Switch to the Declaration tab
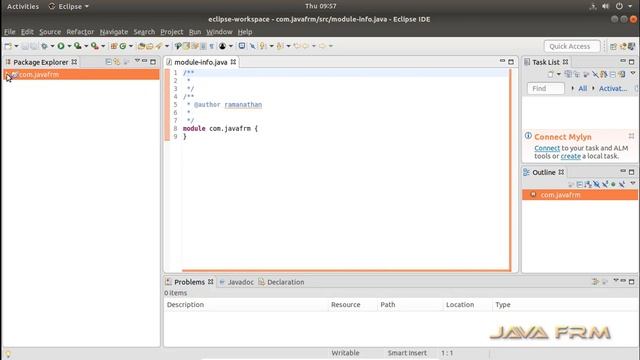The width and height of the screenshot is (640, 360). [x=282, y=282]
